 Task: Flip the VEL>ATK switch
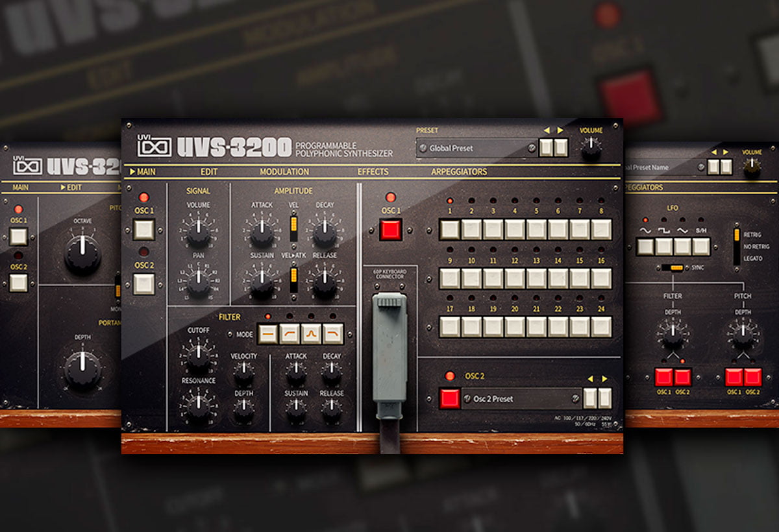[x=293, y=279]
